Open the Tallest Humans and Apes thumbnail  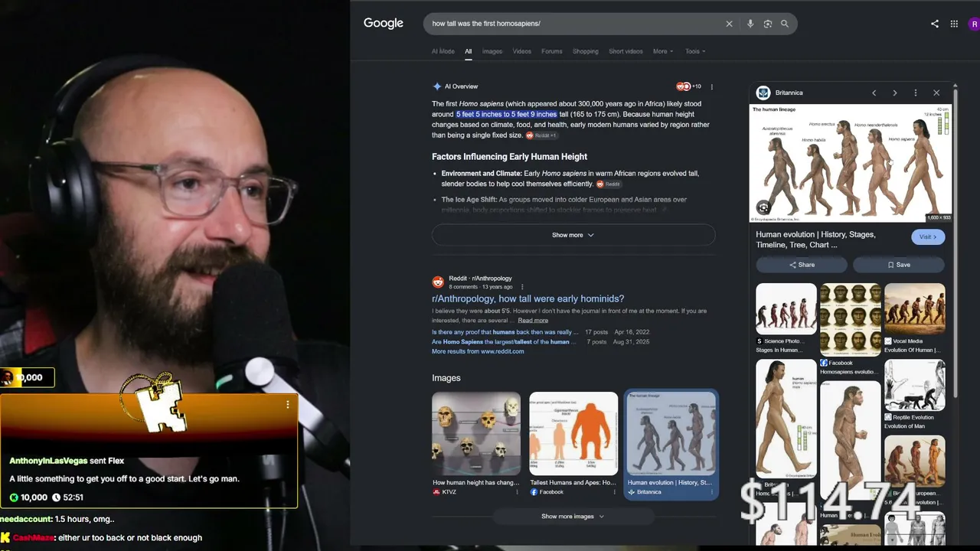tap(573, 434)
